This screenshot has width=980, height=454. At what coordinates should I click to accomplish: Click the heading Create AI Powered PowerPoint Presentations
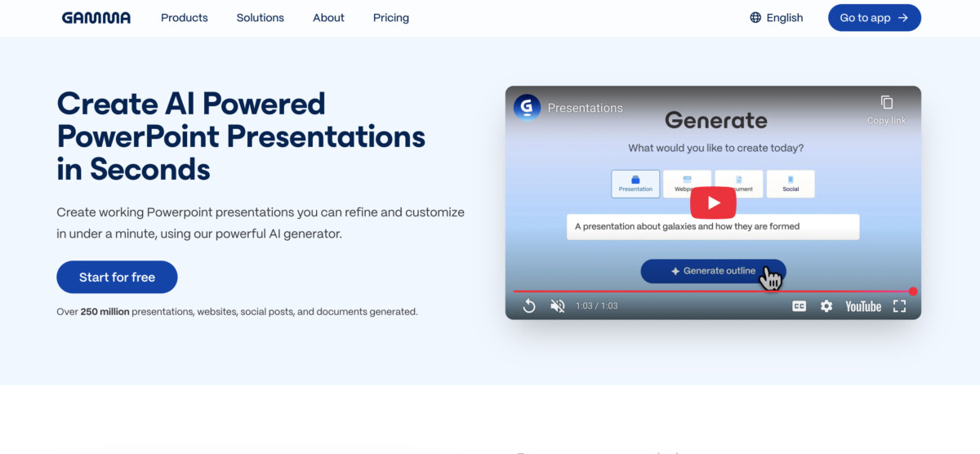click(241, 136)
